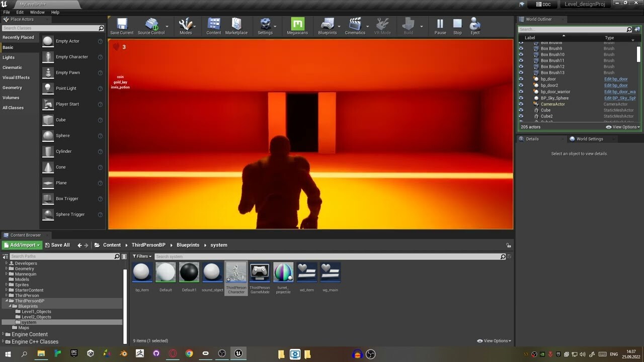Click the Save All button
Viewport: 644px width, 362px height.
point(57,245)
